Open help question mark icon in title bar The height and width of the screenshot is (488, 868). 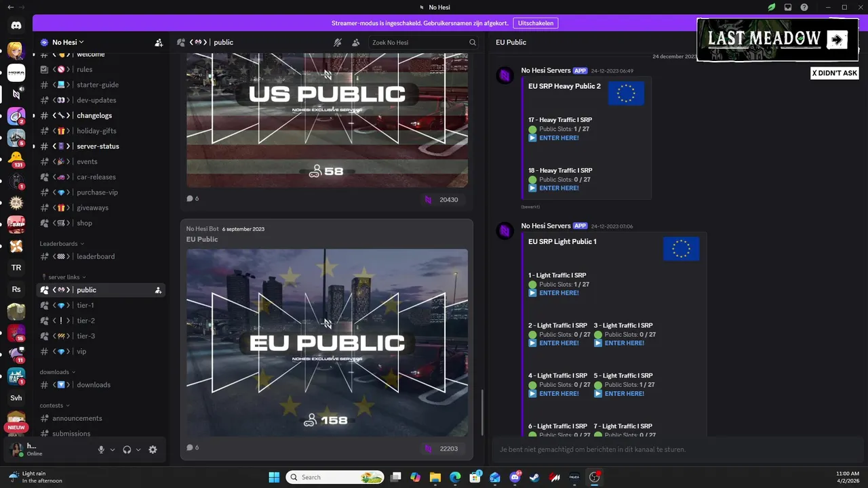[x=804, y=7]
